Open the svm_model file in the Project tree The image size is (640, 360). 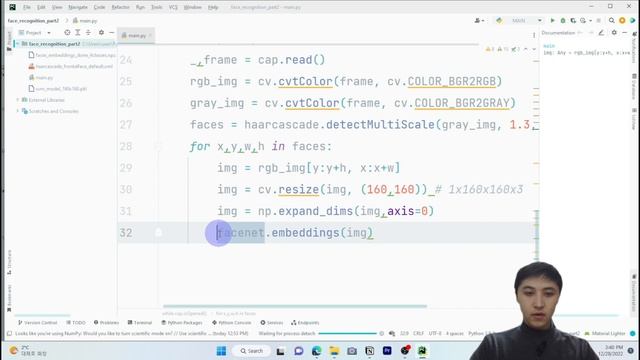58,89
